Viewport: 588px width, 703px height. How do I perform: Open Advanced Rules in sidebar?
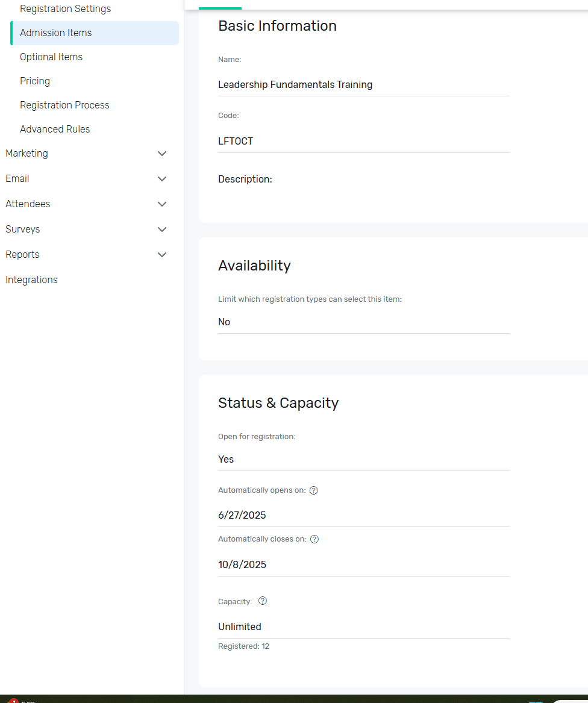coord(55,130)
